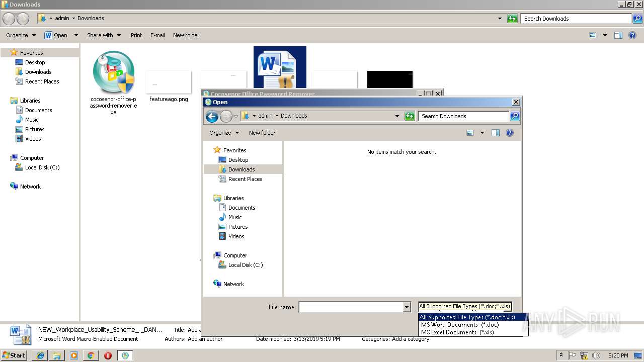Choose MS Excel Documents (*.xls) option
This screenshot has height=362, width=644.
(473, 332)
